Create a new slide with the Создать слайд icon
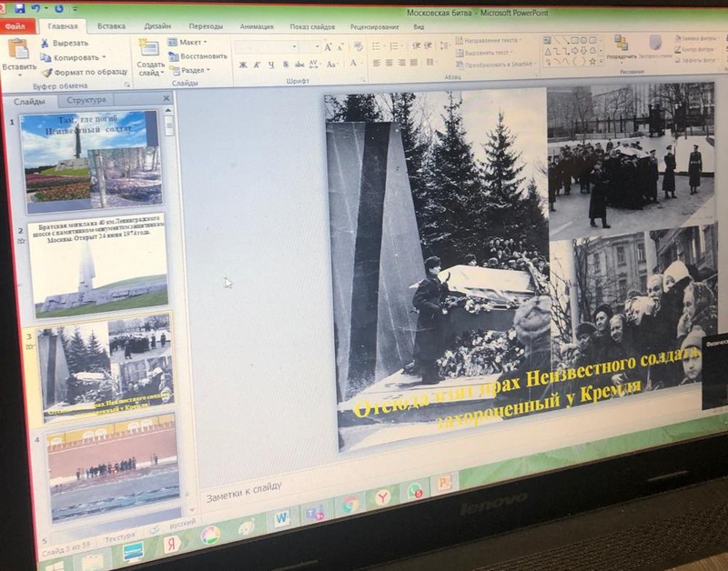The image size is (728, 571). tap(149, 48)
